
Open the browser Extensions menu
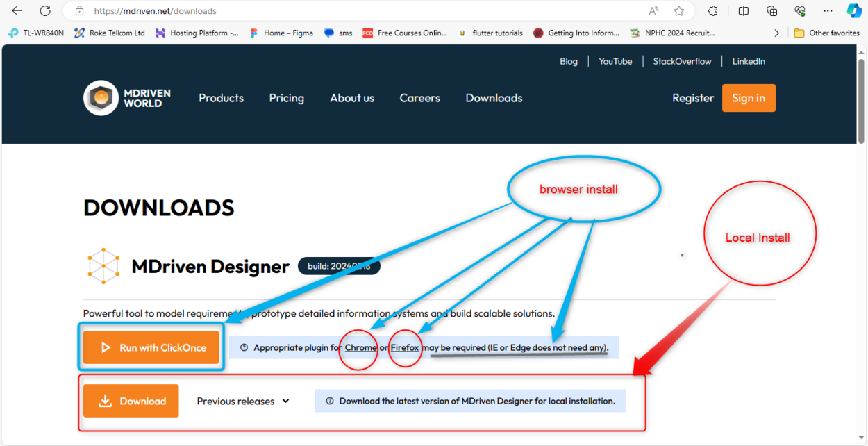coord(713,11)
